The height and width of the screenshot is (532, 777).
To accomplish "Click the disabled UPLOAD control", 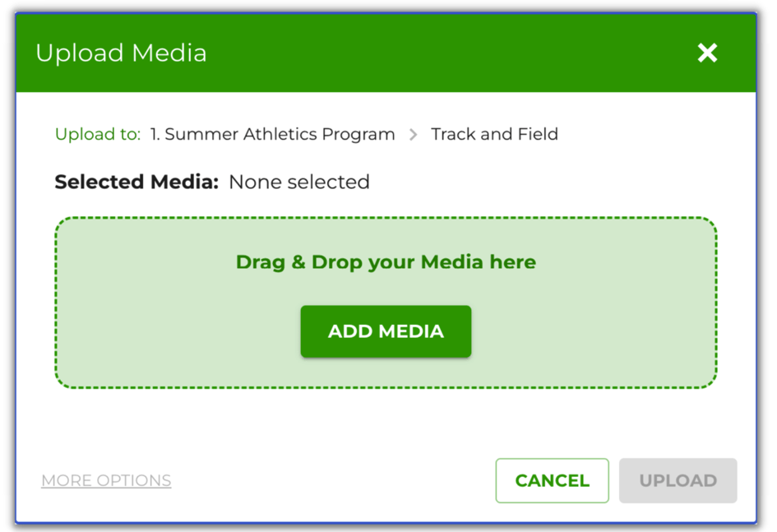I will [678, 480].
